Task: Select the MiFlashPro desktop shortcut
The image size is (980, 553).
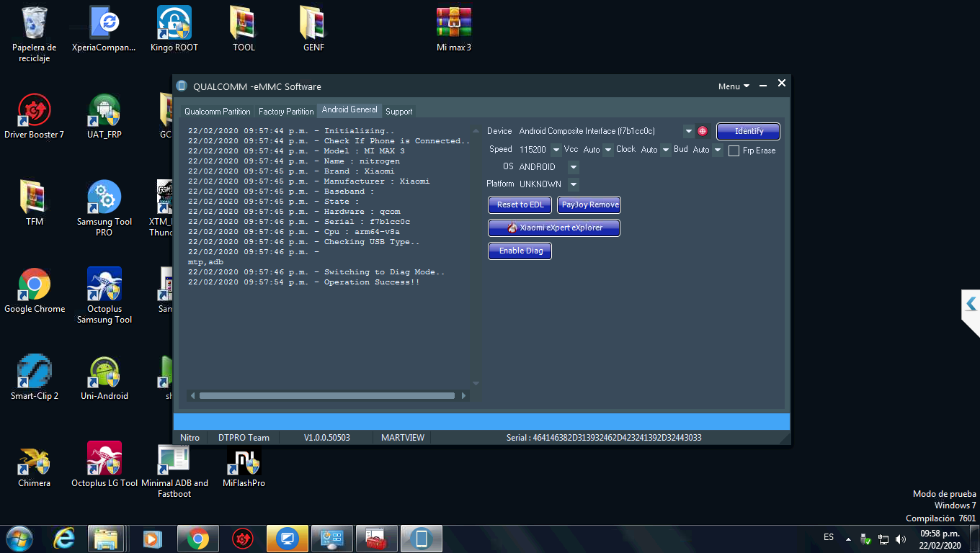Action: tap(244, 465)
